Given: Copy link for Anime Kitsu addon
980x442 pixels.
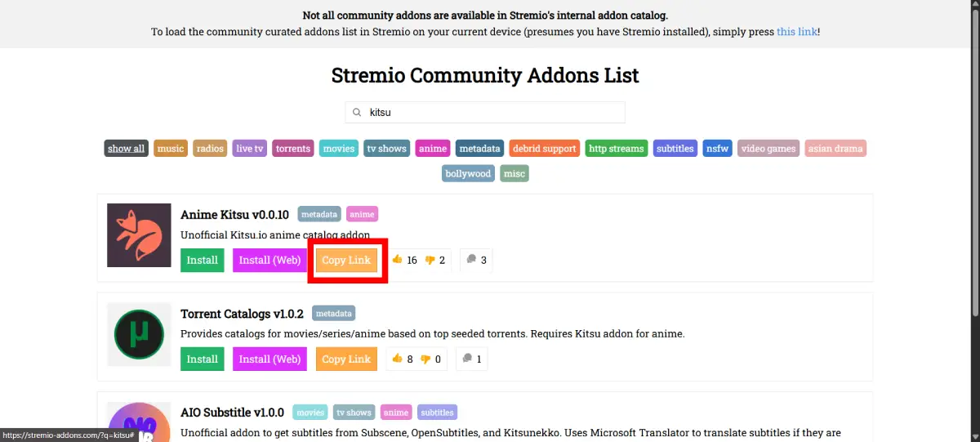Looking at the screenshot, I should (346, 261).
